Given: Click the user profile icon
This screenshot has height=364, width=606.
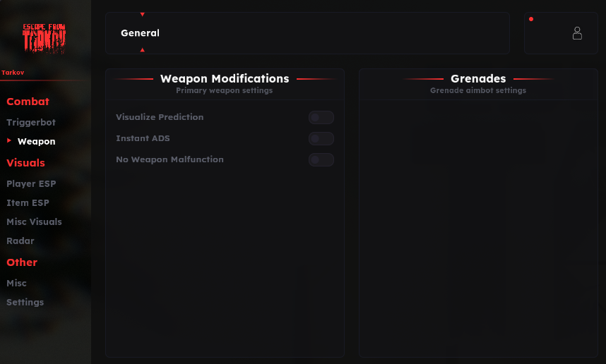Looking at the screenshot, I should click(x=577, y=33).
